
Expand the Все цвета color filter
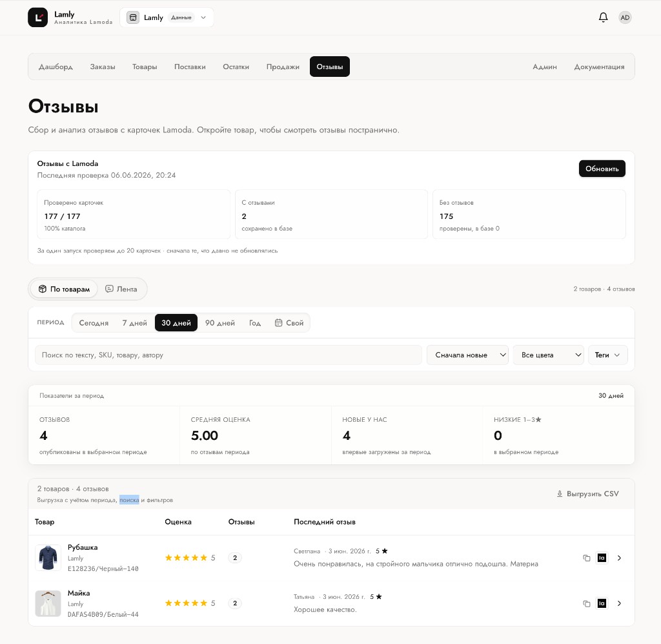click(x=548, y=355)
